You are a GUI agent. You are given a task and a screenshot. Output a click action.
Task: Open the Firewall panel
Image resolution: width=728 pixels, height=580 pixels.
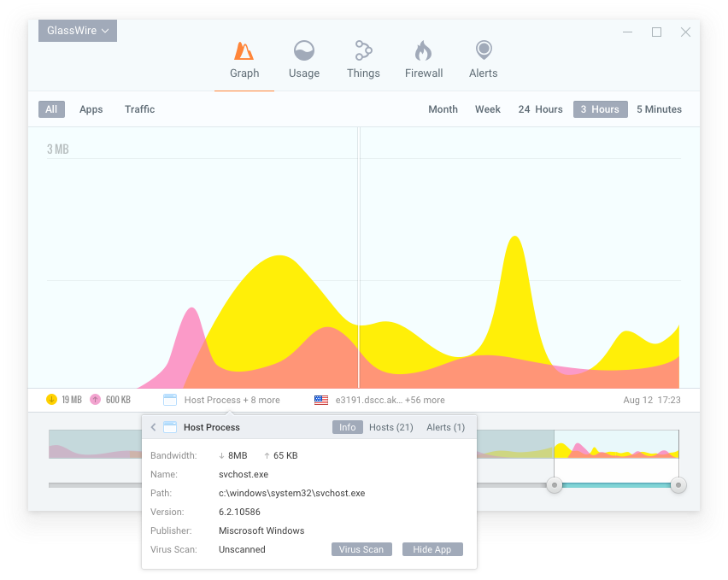click(x=423, y=58)
